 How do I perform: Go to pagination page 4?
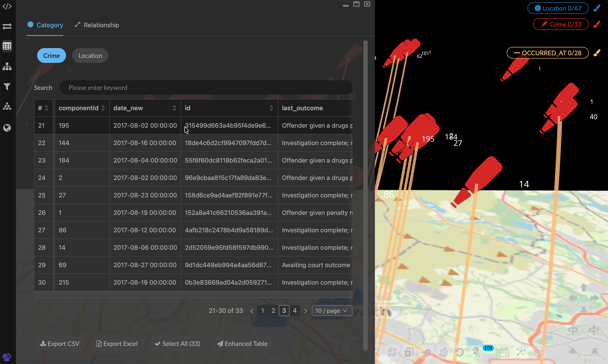click(294, 311)
